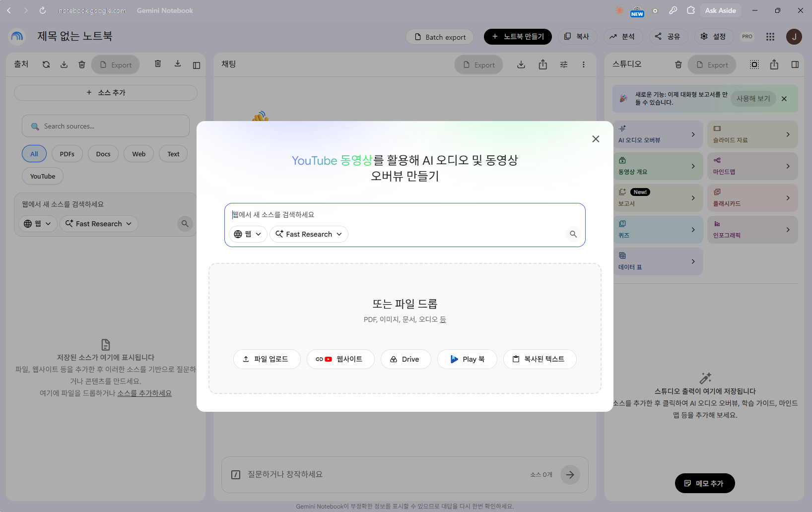Click the browser extensions puzzle icon
The height and width of the screenshot is (512, 812).
pos(691,10)
